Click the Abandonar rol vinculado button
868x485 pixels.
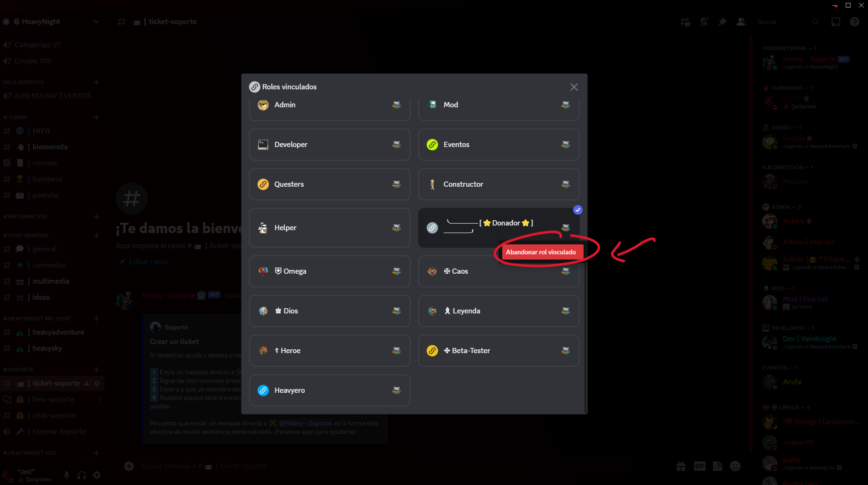tap(541, 252)
